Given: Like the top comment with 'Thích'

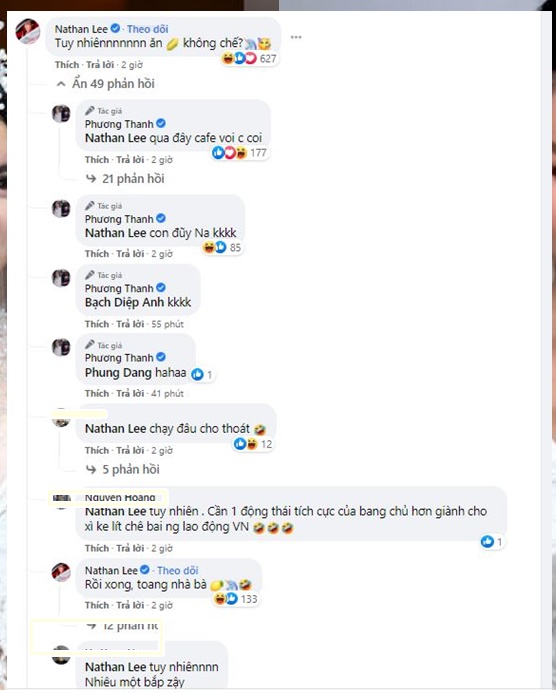Looking at the screenshot, I should point(67,65).
